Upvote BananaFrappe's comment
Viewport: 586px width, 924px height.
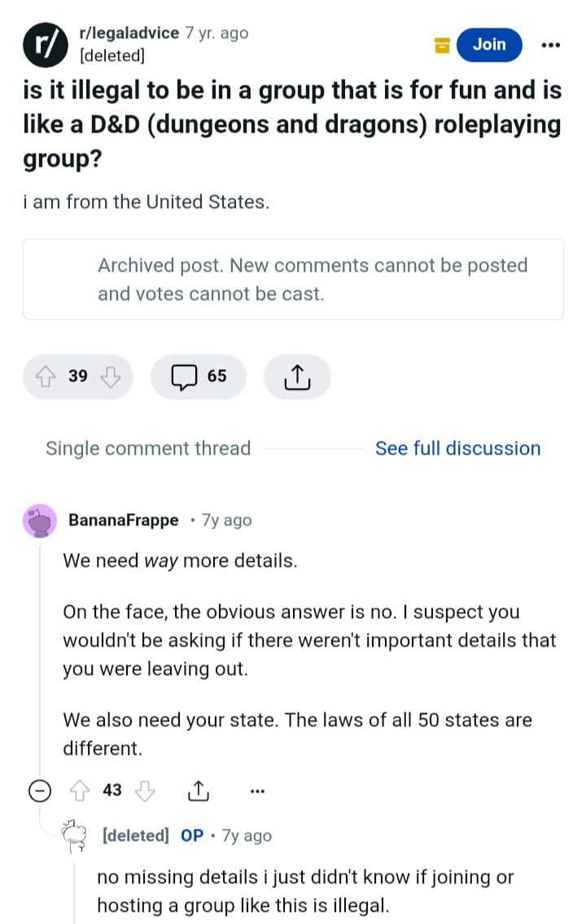[81, 791]
